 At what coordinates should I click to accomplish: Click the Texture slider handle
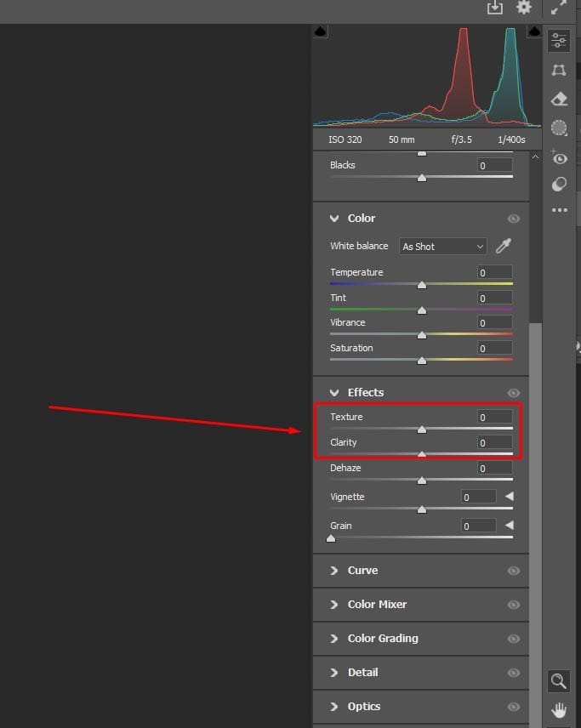click(422, 429)
